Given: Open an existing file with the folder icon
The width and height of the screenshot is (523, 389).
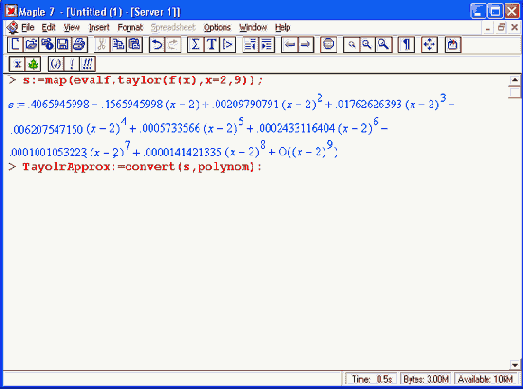Looking at the screenshot, I should click(x=31, y=45).
